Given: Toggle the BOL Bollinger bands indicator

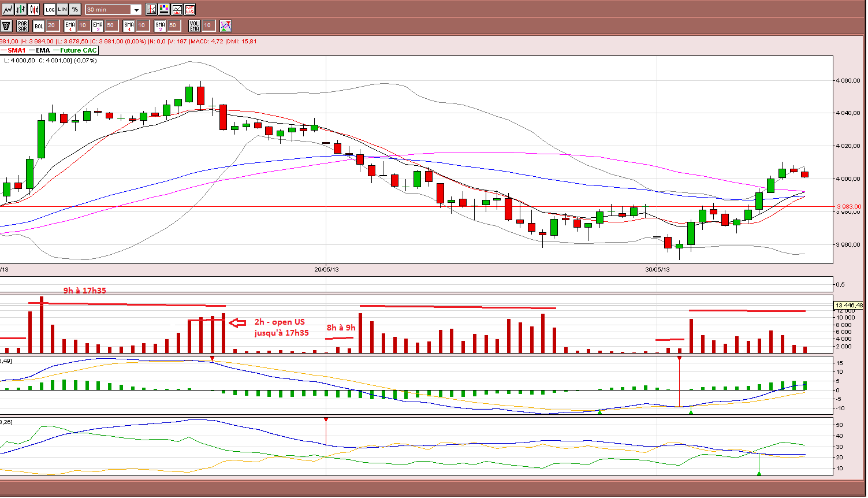Looking at the screenshot, I should coord(39,25).
